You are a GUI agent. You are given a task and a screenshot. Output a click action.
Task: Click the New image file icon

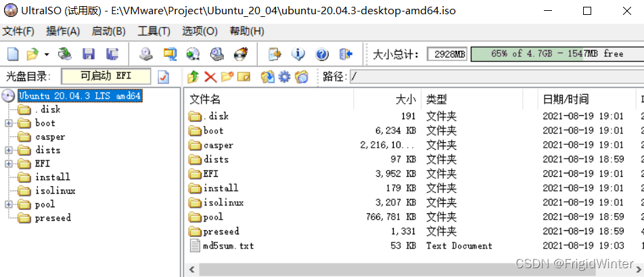[x=13, y=54]
